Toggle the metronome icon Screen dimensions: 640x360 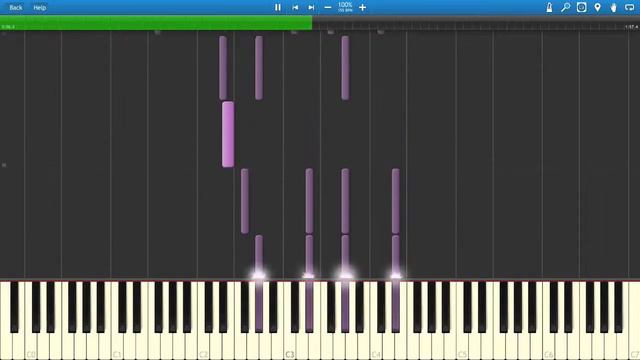pos(549,7)
